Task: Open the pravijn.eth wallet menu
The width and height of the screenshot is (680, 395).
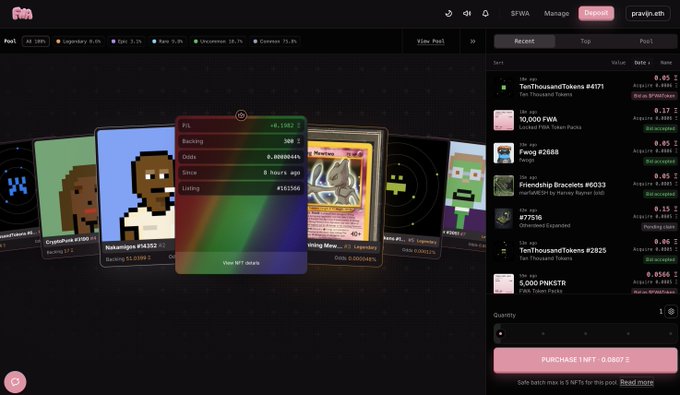Action: click(647, 13)
